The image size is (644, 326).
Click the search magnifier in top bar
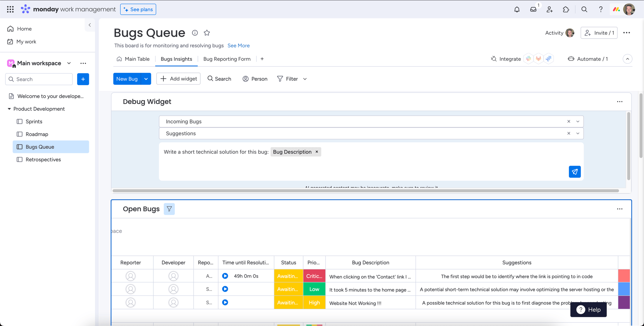[584, 9]
